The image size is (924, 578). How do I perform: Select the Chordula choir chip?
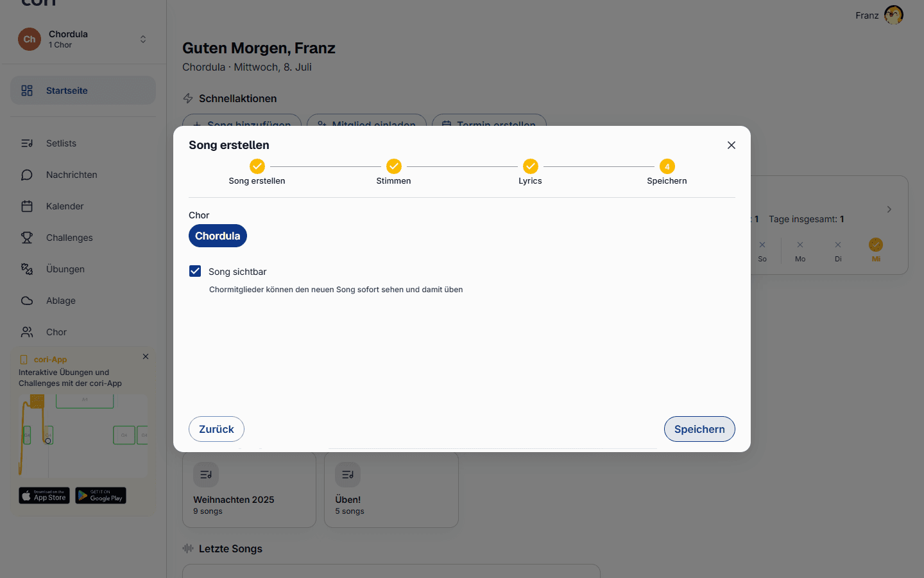218,236
